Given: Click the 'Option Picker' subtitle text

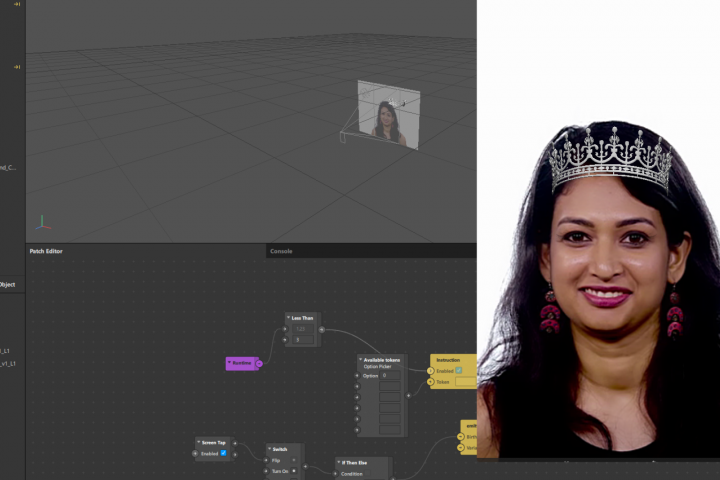Looking at the screenshot, I should [x=377, y=367].
